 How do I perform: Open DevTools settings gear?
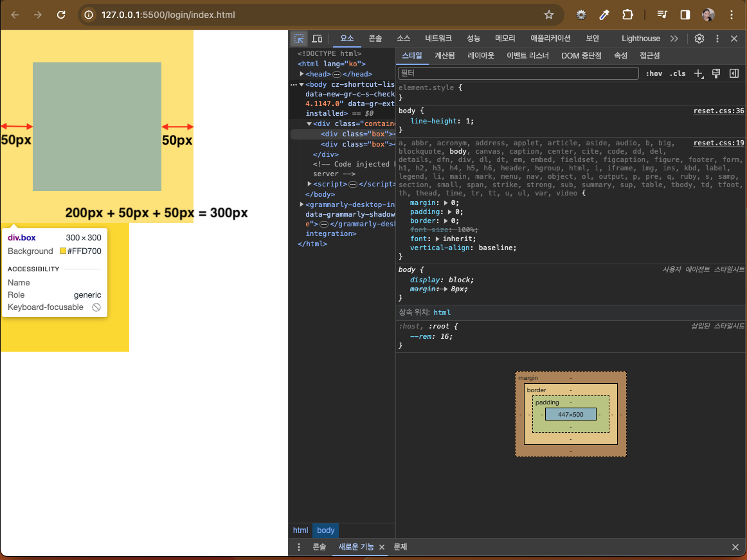coord(699,39)
